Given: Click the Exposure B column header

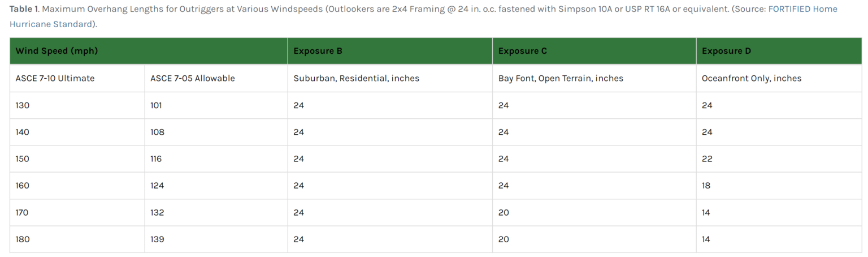Looking at the screenshot, I should click(x=318, y=51).
